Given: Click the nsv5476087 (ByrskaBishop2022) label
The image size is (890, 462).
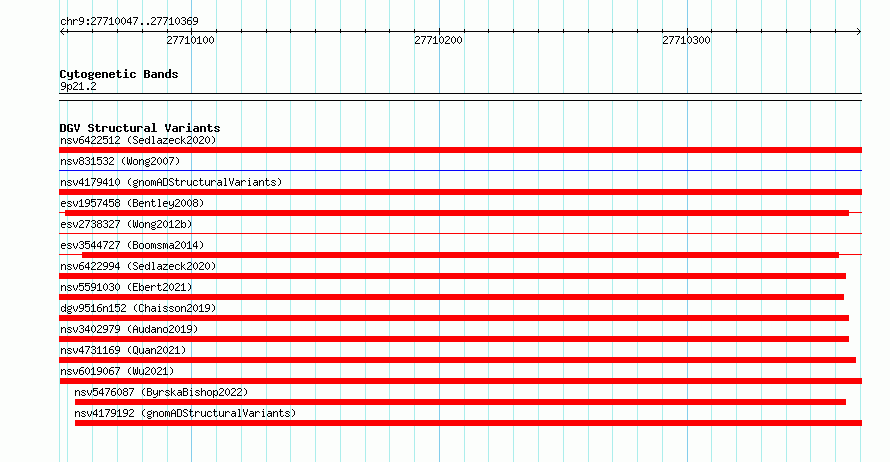Looking at the screenshot, I should click(161, 392).
